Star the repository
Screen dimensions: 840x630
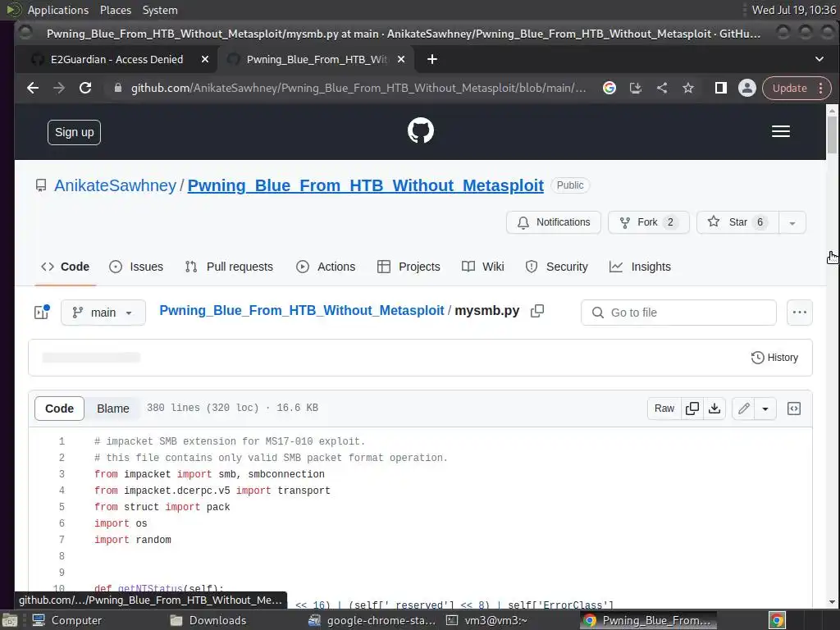737,222
